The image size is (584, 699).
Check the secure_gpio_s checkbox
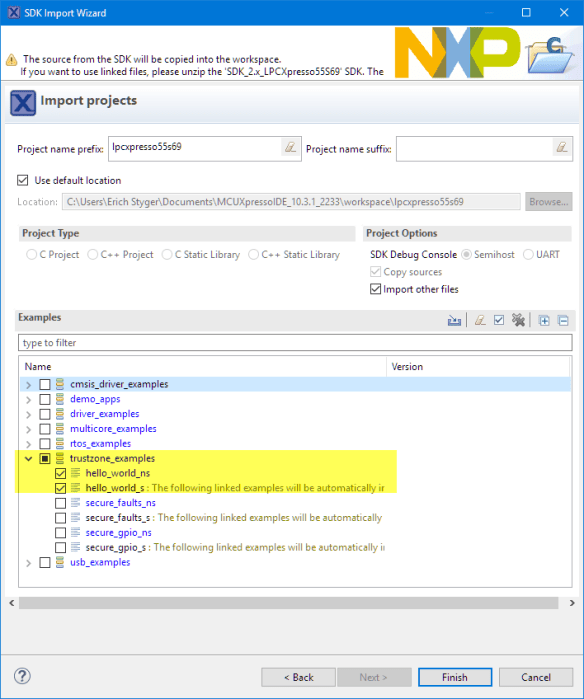point(60,547)
